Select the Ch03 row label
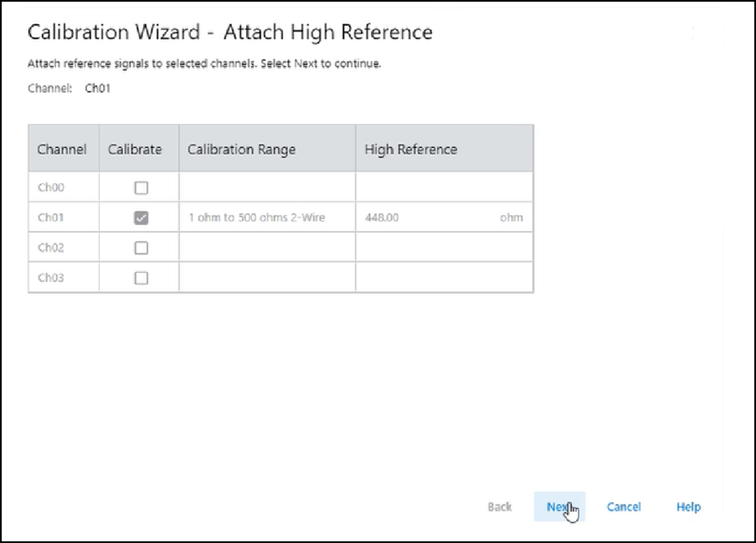 (50, 278)
